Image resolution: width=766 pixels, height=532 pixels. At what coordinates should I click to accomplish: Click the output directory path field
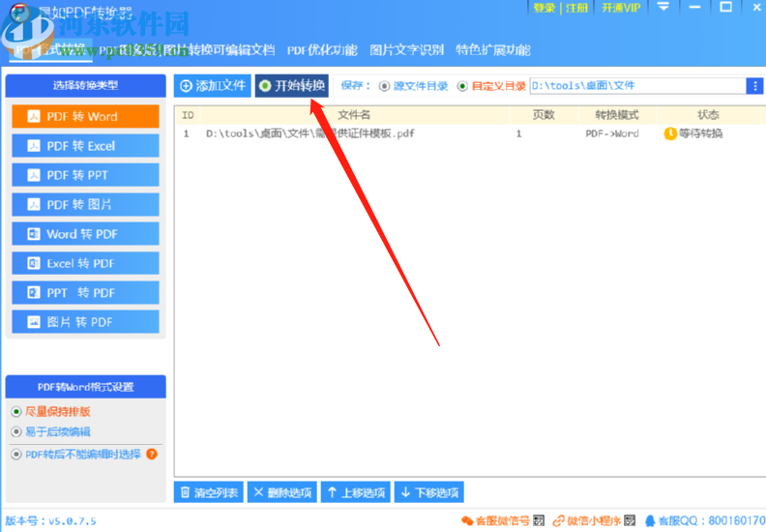(638, 86)
